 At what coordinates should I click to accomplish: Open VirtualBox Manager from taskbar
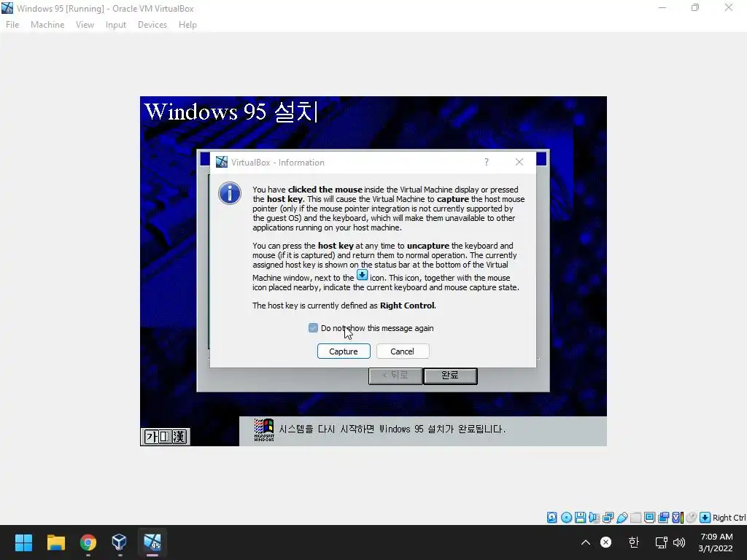point(119,542)
